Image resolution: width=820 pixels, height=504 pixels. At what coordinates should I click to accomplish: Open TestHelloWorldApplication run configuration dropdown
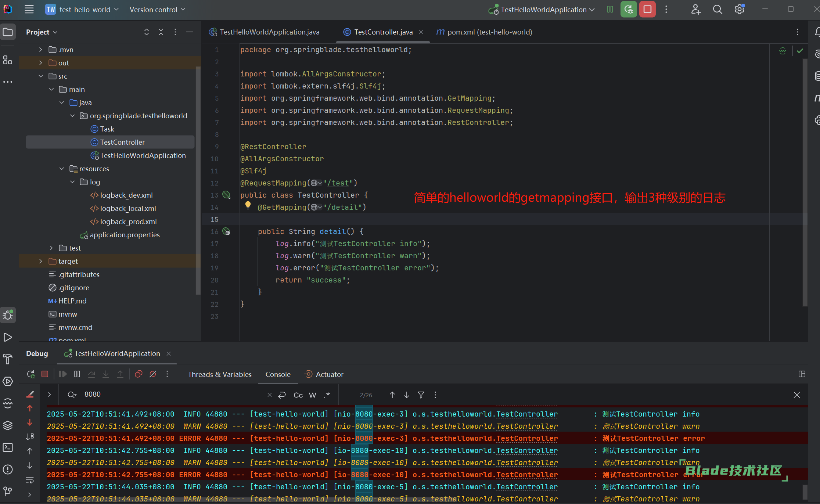(542, 10)
